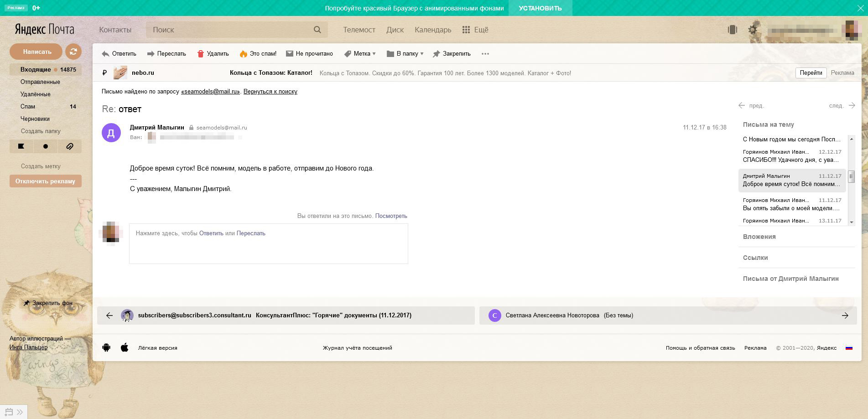868x419 pixels.
Task: Expand the Вложения section
Action: (759, 237)
